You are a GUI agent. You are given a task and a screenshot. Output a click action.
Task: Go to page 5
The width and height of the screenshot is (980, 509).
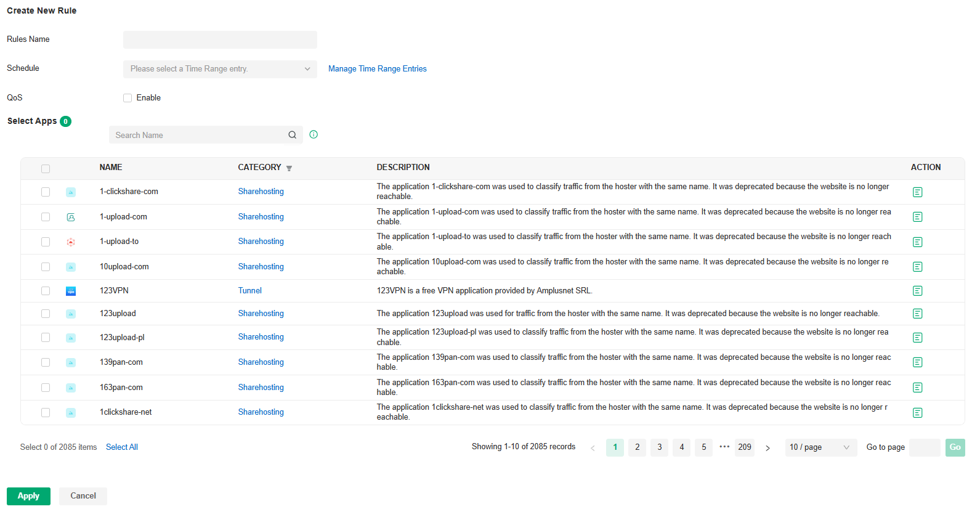(x=704, y=447)
